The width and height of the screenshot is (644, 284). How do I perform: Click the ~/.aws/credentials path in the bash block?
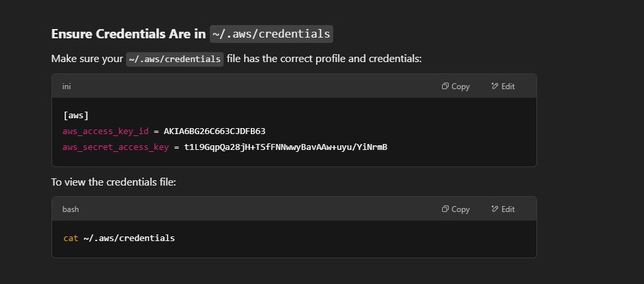(129, 238)
